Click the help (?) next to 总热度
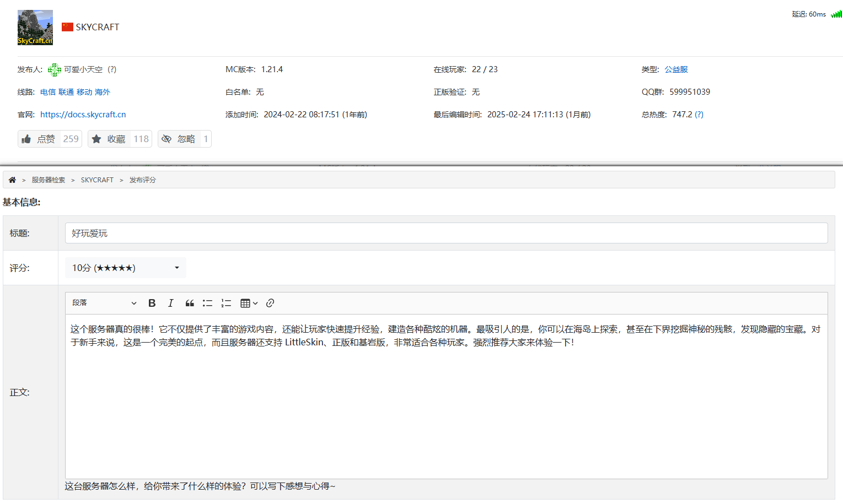Screen dimensions: 843x504 [x=699, y=115]
